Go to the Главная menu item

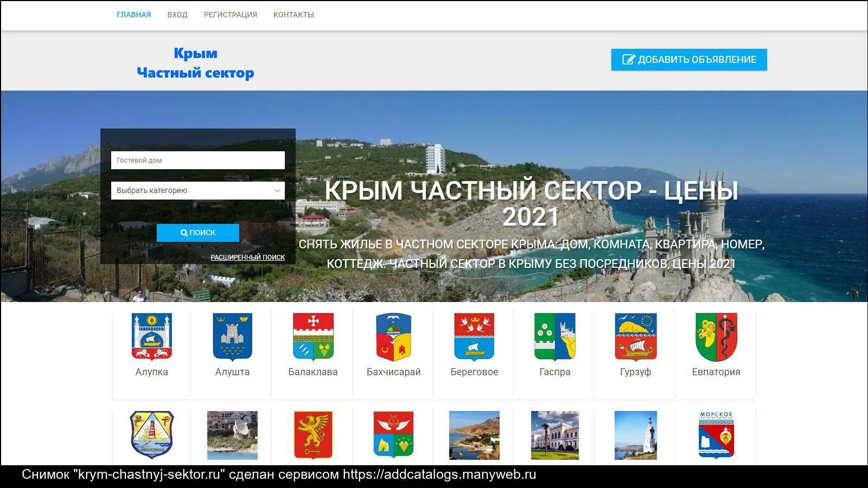pyautogui.click(x=133, y=15)
